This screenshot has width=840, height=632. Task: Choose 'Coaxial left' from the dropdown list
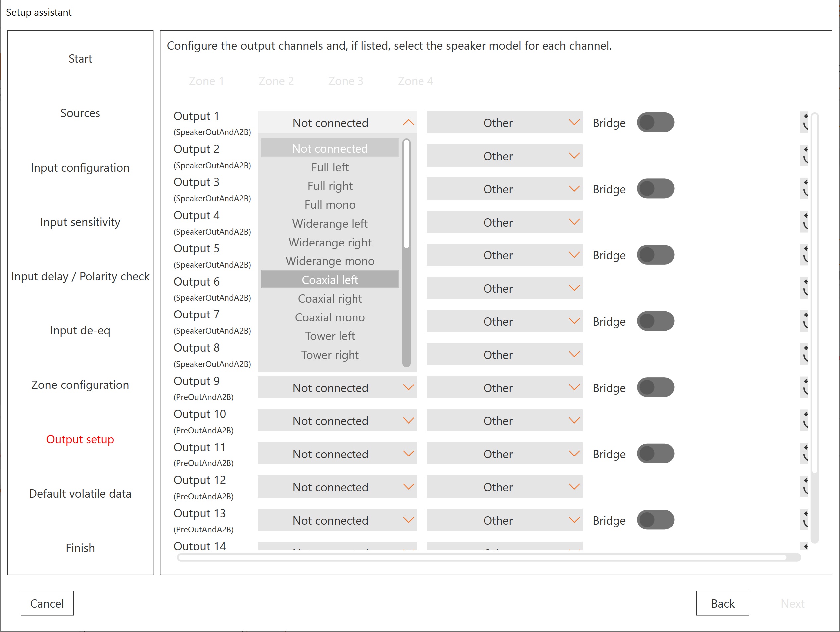pyautogui.click(x=330, y=280)
